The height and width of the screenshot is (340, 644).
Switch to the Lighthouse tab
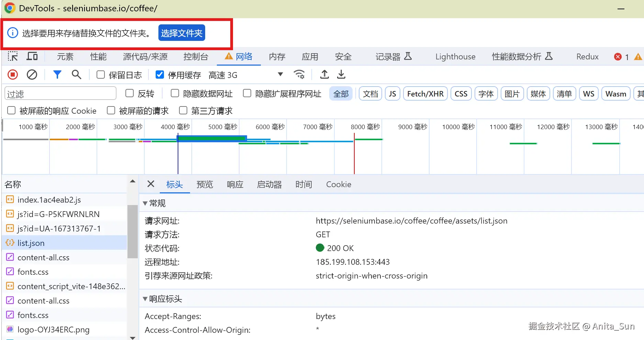(455, 57)
